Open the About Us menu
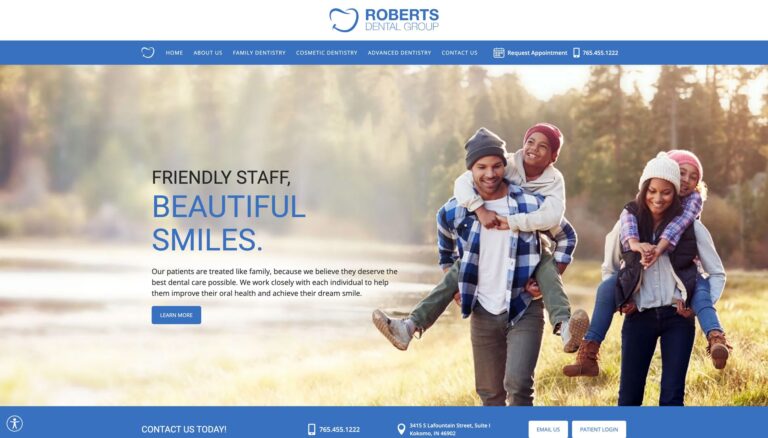This screenshot has height=438, width=768. tap(208, 53)
